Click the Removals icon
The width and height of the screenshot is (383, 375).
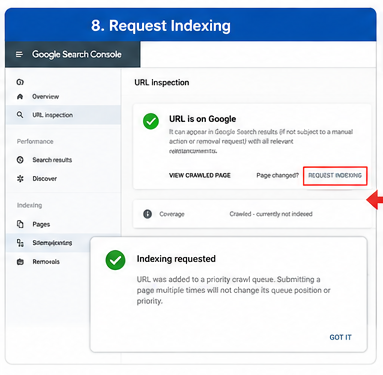(x=20, y=262)
